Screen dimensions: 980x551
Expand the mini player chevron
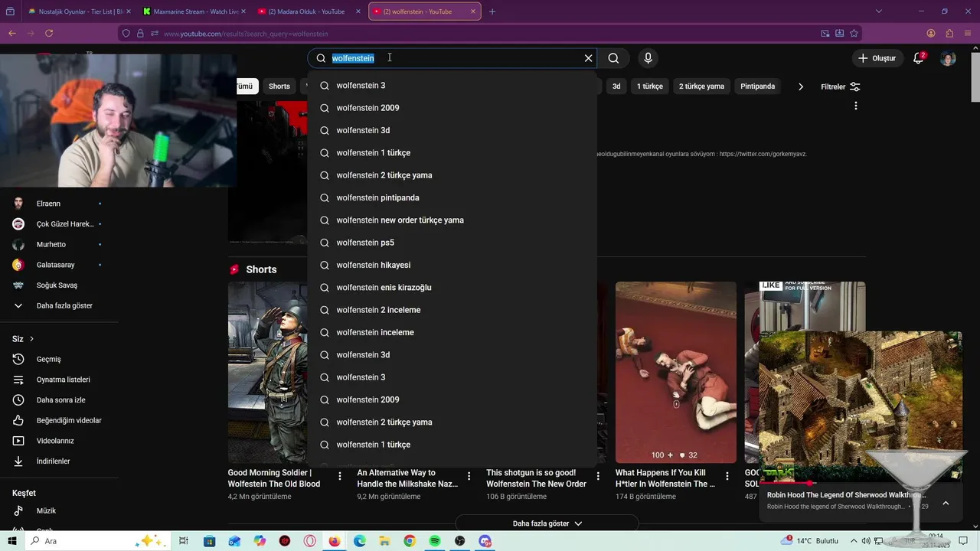tap(946, 503)
